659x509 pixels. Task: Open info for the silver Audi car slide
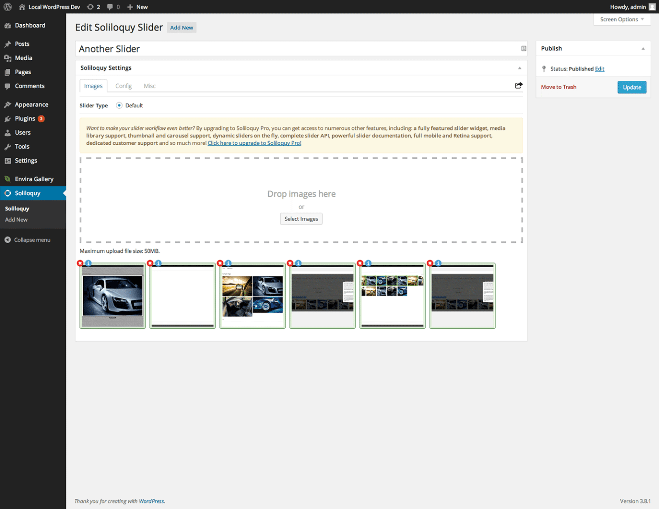[88, 263]
